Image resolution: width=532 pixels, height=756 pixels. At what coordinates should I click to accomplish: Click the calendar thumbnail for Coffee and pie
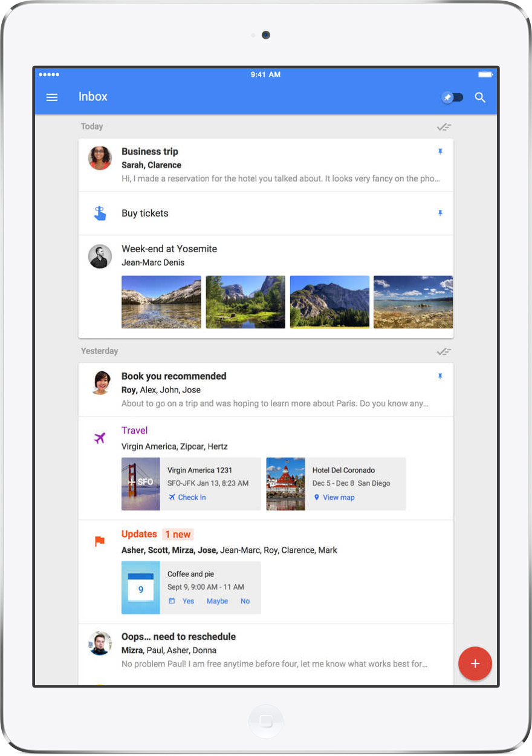(141, 588)
